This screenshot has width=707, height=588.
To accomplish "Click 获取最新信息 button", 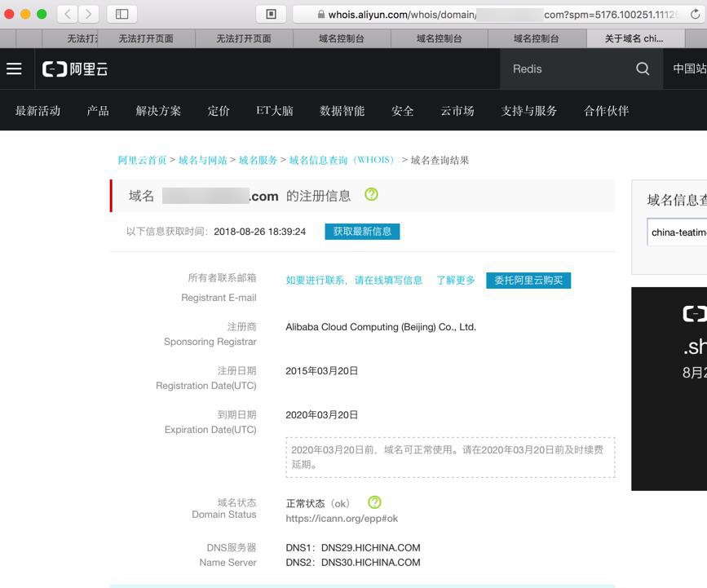I will pos(362,232).
